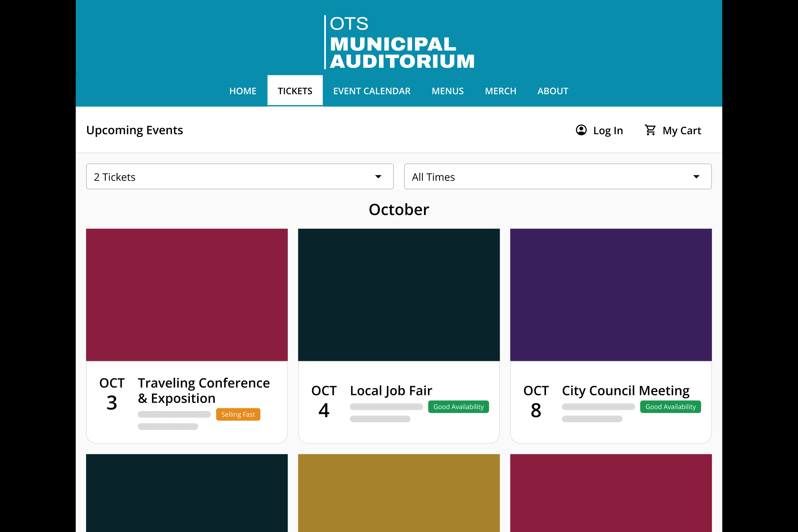Click the Good Availability badge on City Council Meeting
The image size is (798, 532).
(x=671, y=407)
